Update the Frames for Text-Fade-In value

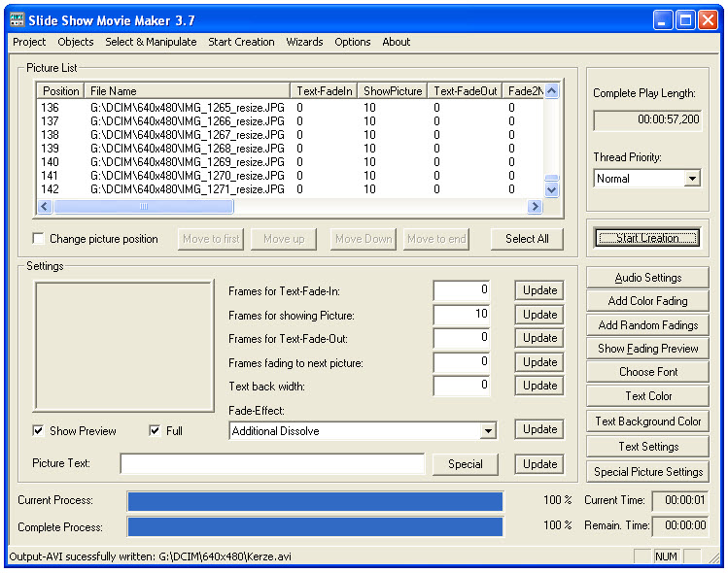click(539, 290)
